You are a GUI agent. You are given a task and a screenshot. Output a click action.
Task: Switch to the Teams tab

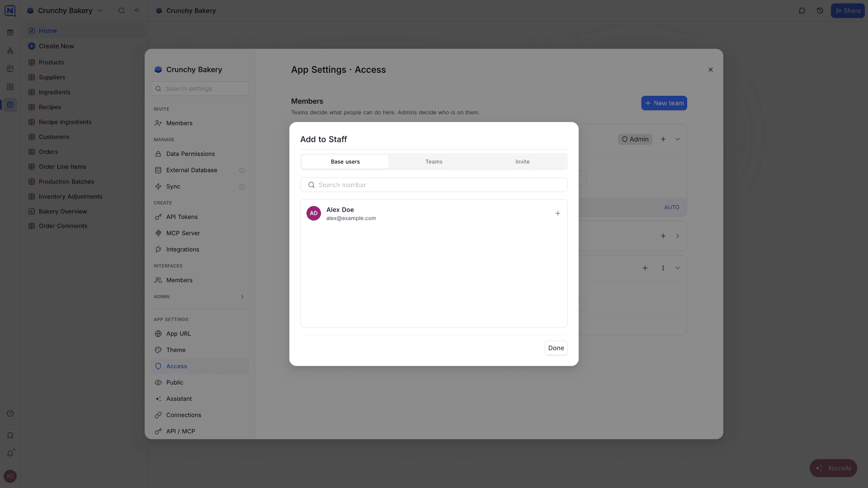pyautogui.click(x=434, y=162)
